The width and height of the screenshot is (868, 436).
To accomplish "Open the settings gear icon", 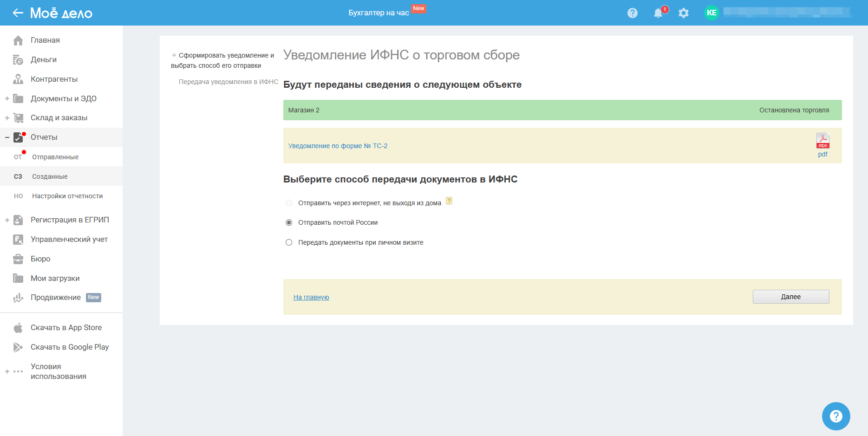I will point(683,13).
